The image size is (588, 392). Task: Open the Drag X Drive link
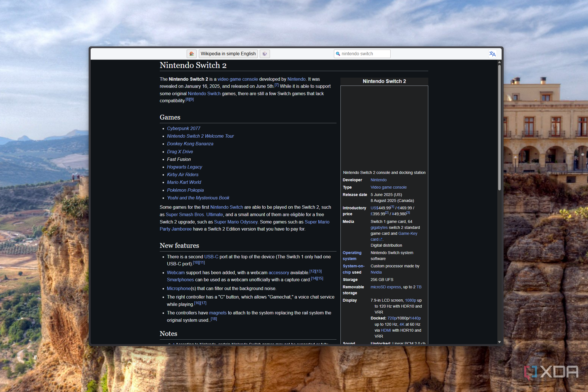tap(180, 152)
